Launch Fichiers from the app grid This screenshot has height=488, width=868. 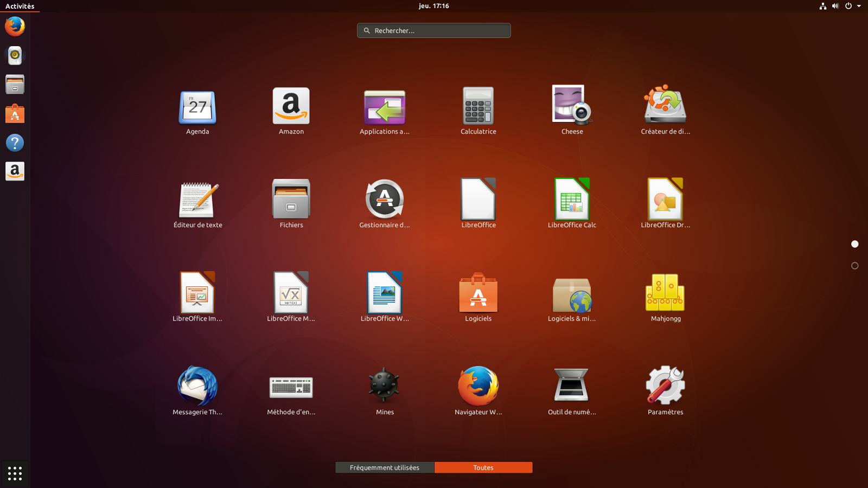(291, 199)
